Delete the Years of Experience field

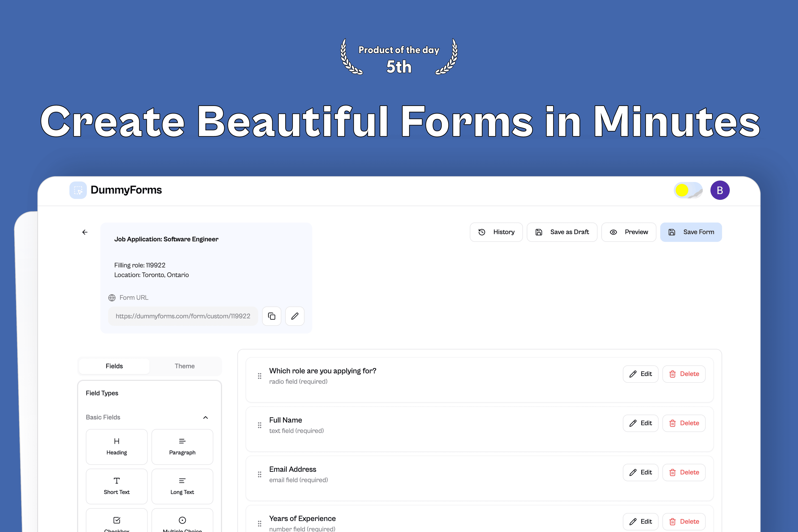pyautogui.click(x=684, y=521)
